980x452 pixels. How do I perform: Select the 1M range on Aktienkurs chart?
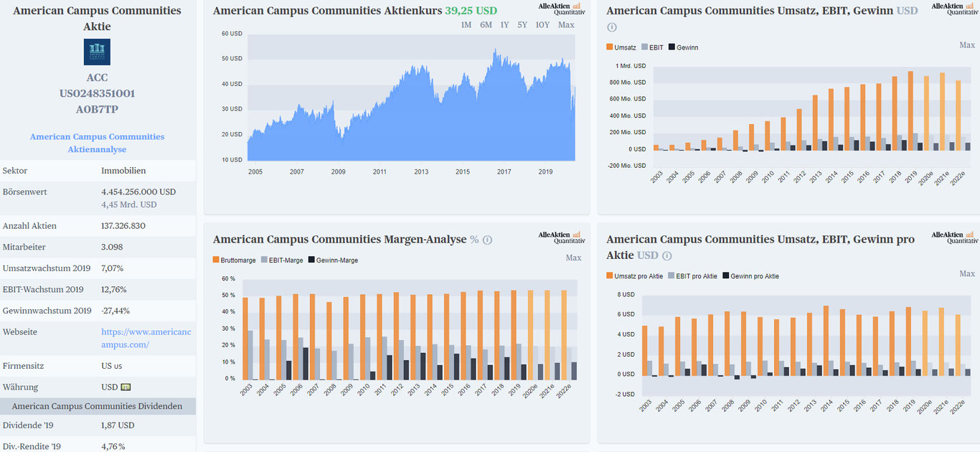(466, 25)
